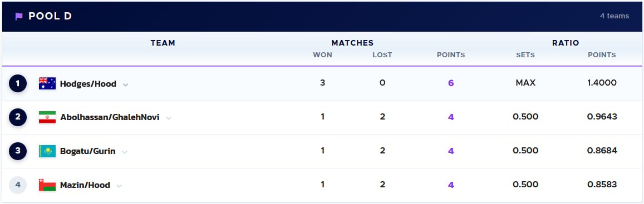Open the Hodges/Hood team name
Screen dimensions: 644x204
88,84
